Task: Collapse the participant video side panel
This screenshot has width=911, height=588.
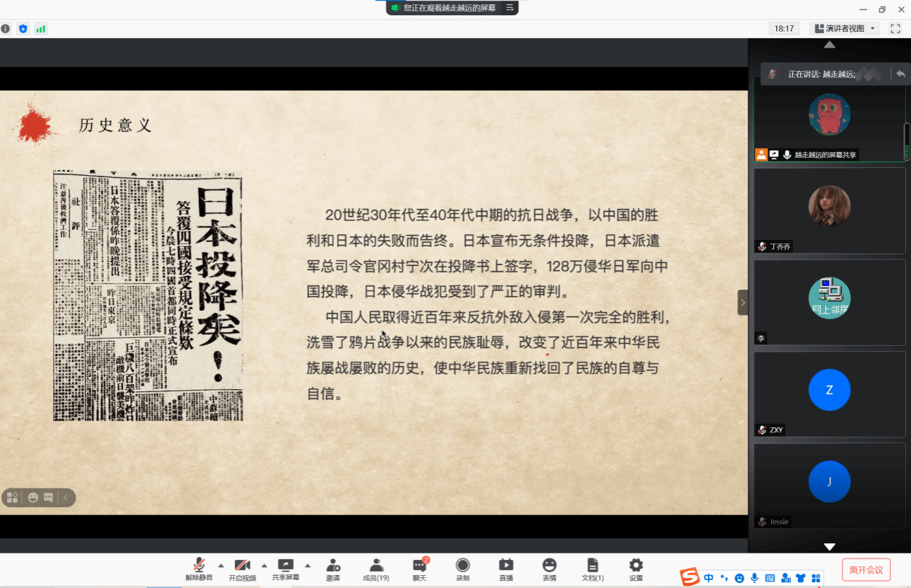Action: tap(742, 303)
